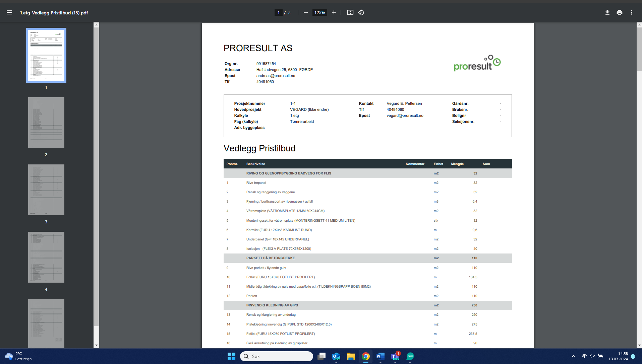Rotate the document counterclockwise
Screen dimensions: 642x364
pos(361,12)
